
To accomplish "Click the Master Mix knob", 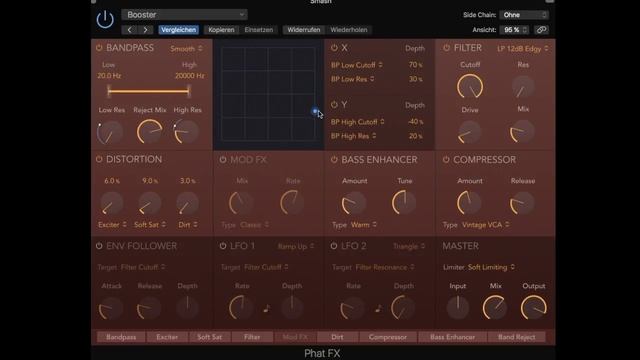I will point(495,308).
